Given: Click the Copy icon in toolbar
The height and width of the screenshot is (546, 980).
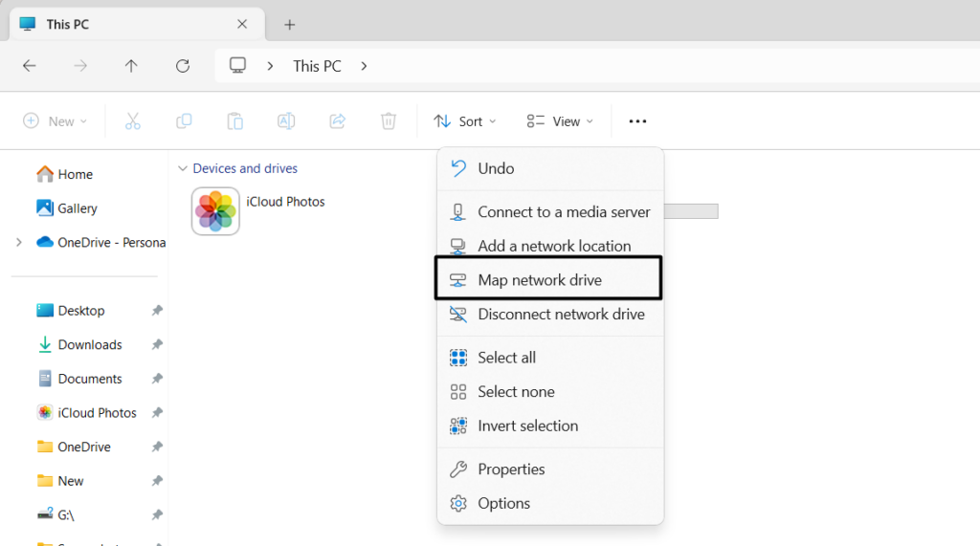Looking at the screenshot, I should click(x=184, y=121).
